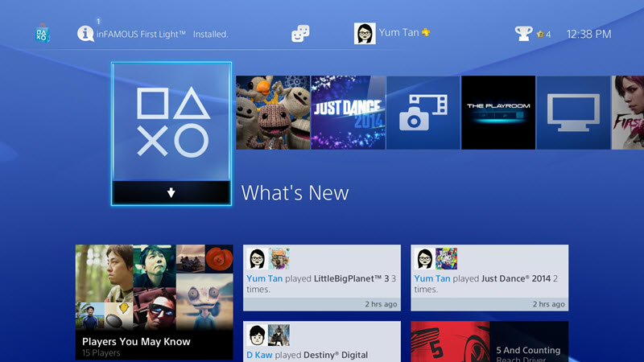Select the What's New PlayStation symbols tile
Image resolution: width=644 pixels, height=362 pixels.
171,122
